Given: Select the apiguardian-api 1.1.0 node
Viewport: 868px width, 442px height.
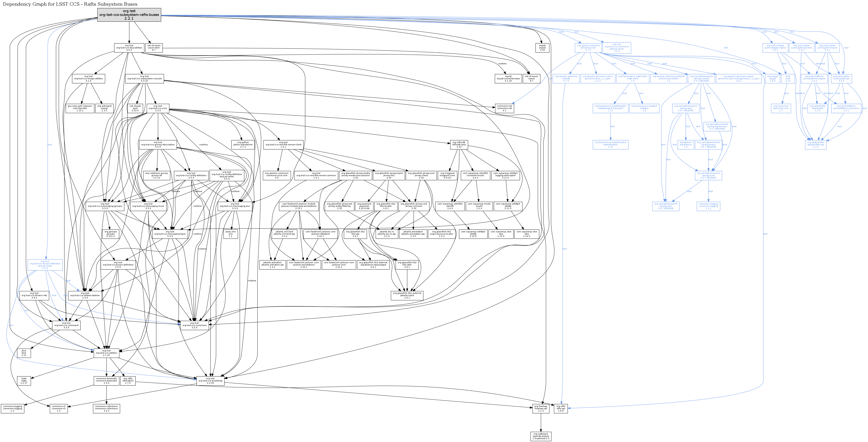Looking at the screenshot, I should coord(815,145).
